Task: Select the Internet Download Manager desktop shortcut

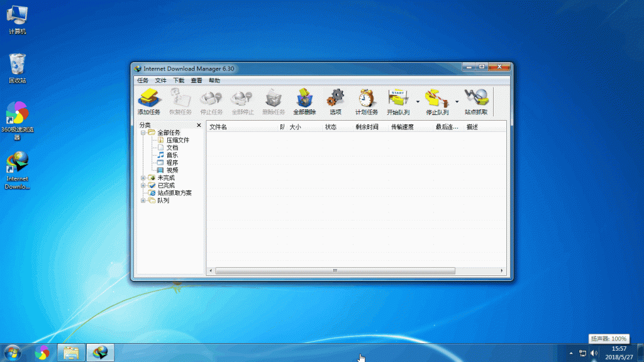Action: [x=17, y=170]
